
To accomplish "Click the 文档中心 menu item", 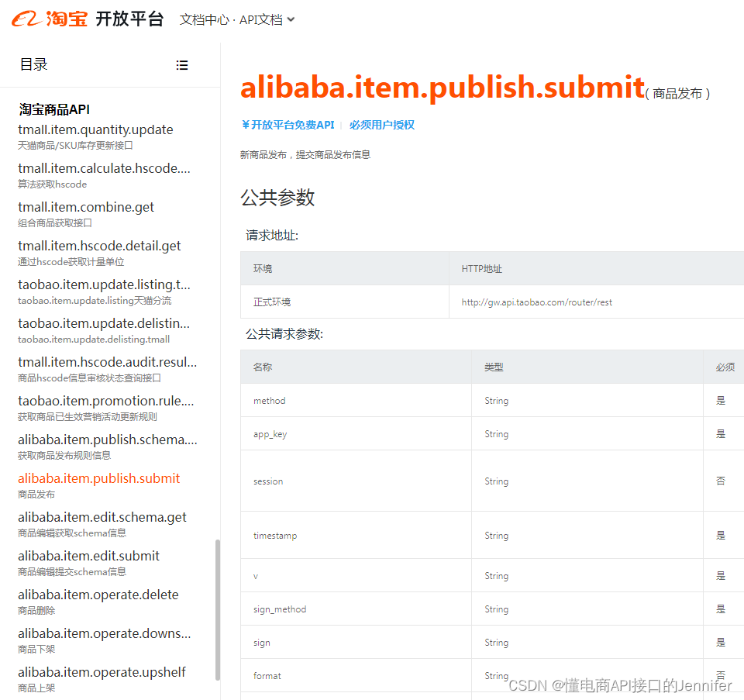I will (203, 19).
